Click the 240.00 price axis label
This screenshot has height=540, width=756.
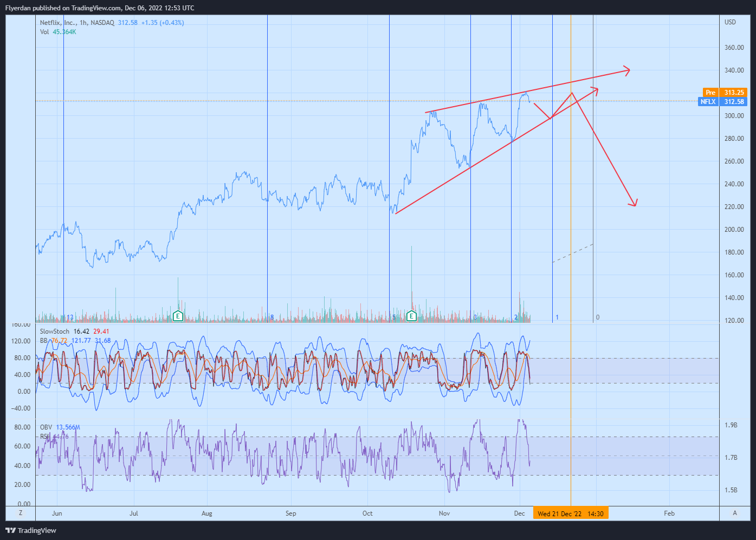click(x=734, y=184)
